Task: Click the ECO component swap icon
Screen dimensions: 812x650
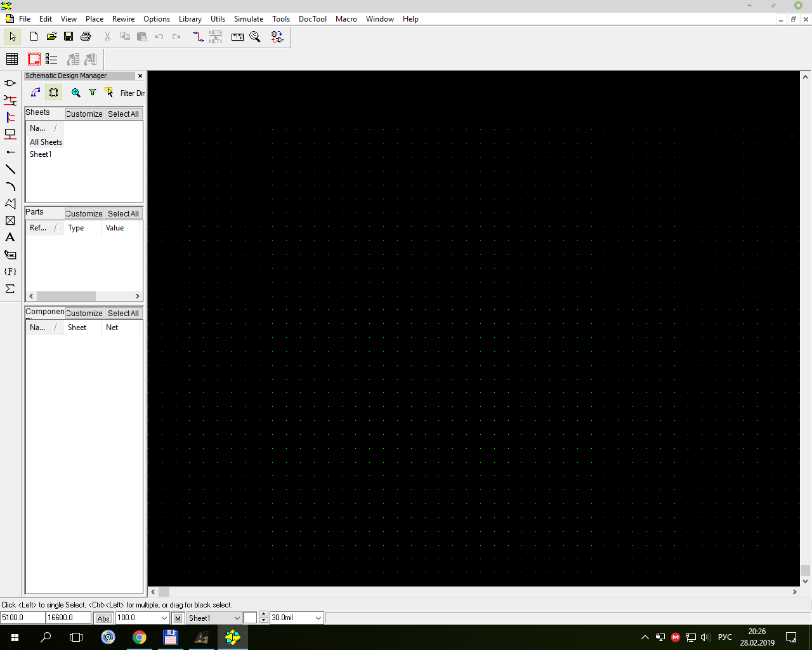Action: [x=277, y=37]
